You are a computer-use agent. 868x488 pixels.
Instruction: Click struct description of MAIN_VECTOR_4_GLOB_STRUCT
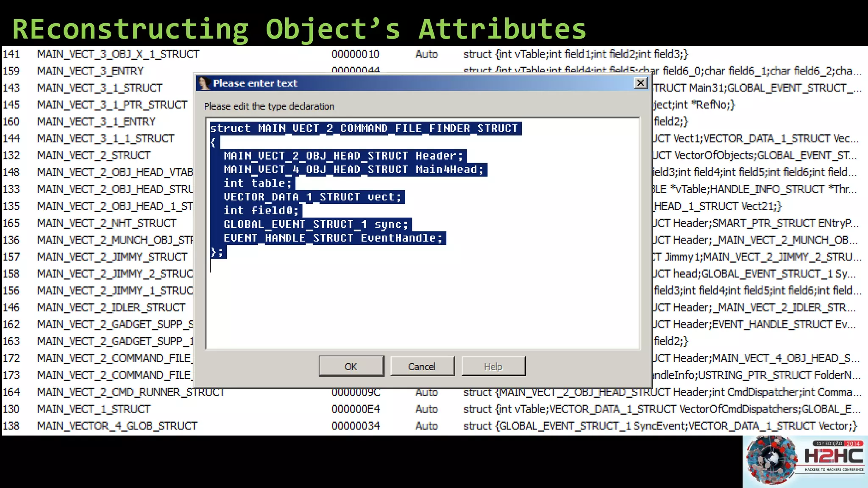pyautogui.click(x=660, y=426)
